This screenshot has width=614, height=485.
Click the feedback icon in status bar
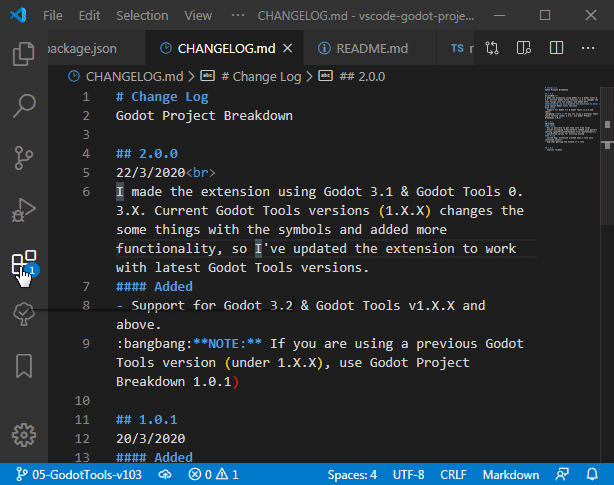coord(563,475)
